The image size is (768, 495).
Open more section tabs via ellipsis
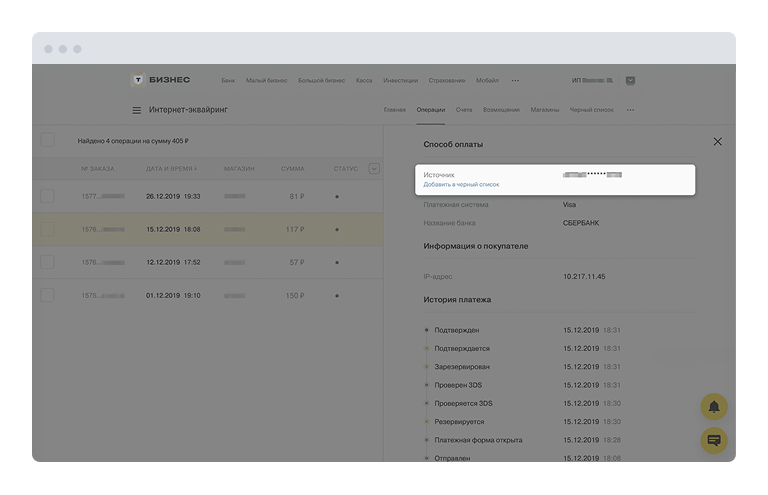[630, 110]
